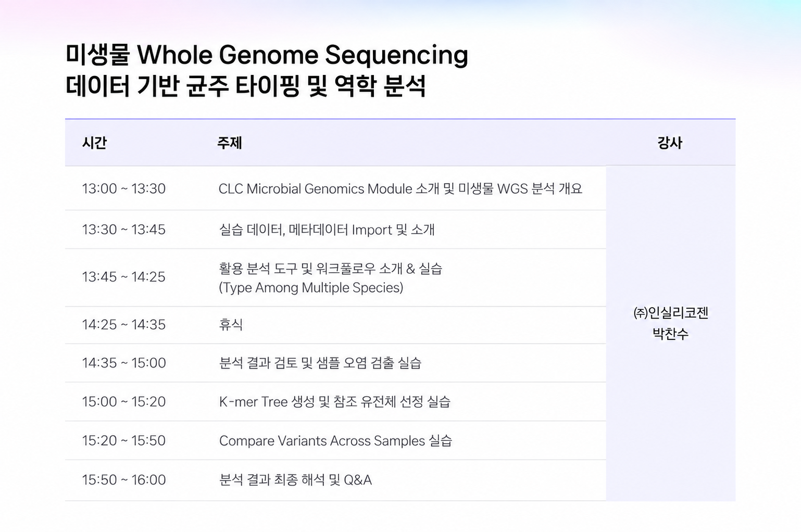This screenshot has width=801, height=532.
Task: Click the 주제 column header
Action: pos(230,143)
